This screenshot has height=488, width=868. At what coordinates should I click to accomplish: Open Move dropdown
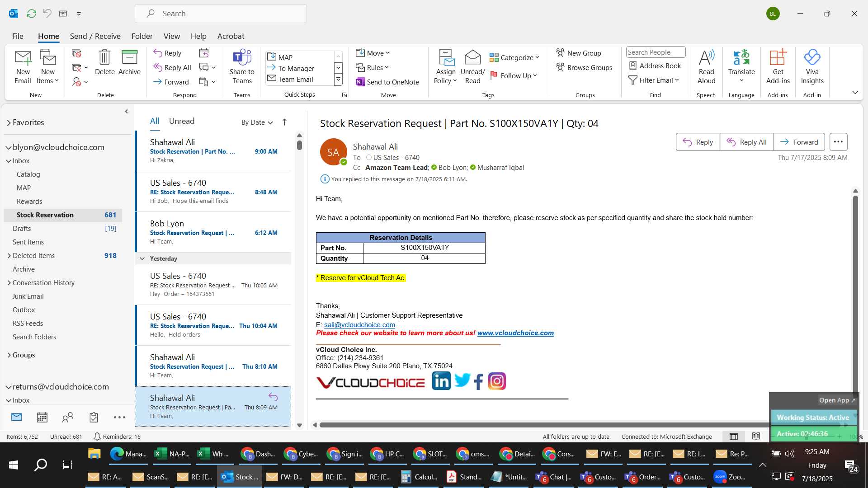point(373,53)
